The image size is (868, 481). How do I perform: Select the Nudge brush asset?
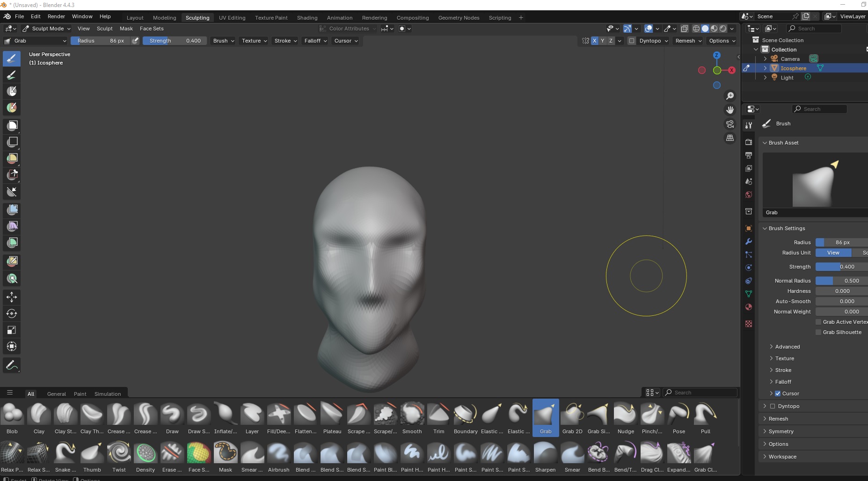coord(626,418)
